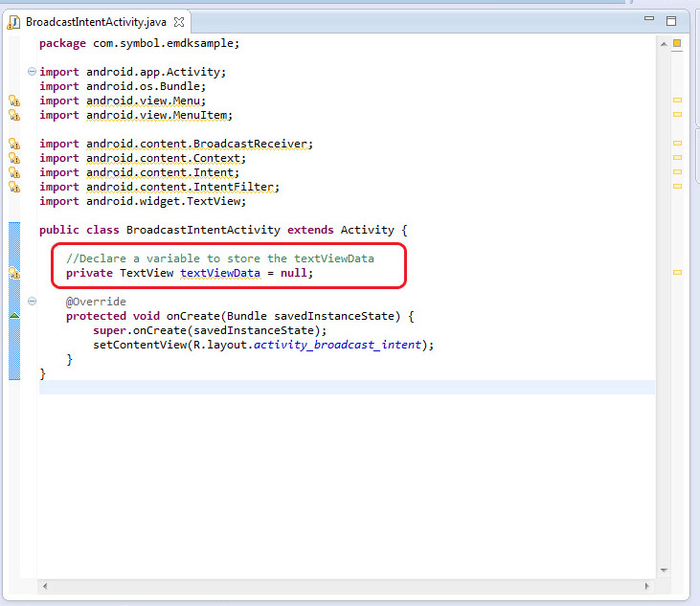Click the horizontal scrollbar right arrow
Image resolution: width=700 pixels, height=606 pixels.
pyautogui.click(x=647, y=585)
